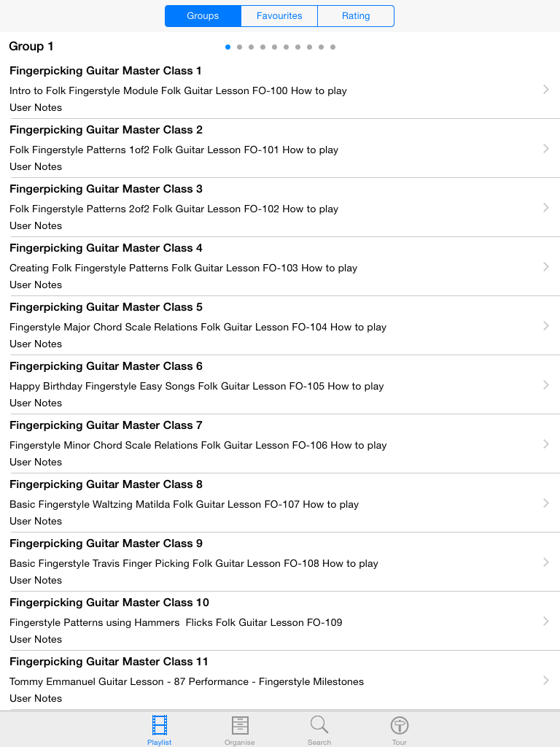Expand Master Class 4 disclosure chevron

(546, 266)
